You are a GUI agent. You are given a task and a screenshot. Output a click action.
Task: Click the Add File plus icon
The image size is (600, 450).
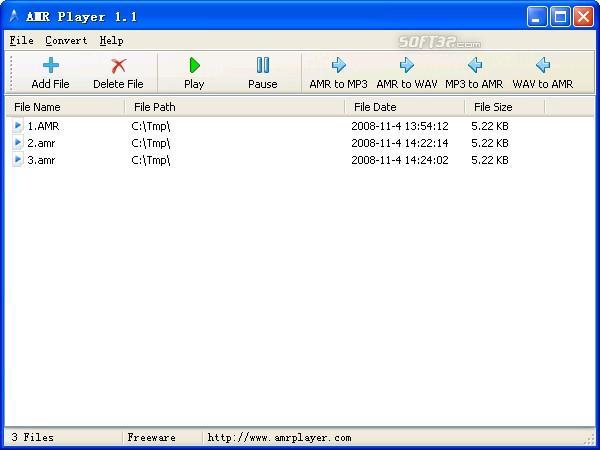(x=51, y=65)
